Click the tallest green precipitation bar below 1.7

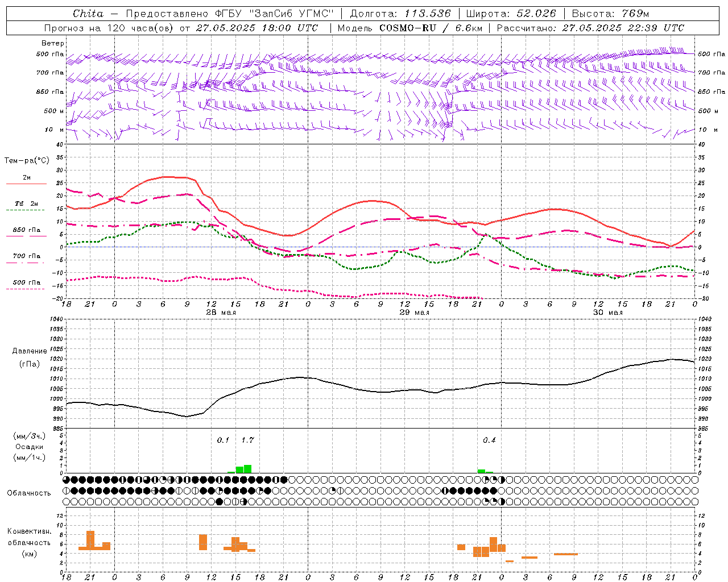pyautogui.click(x=247, y=469)
